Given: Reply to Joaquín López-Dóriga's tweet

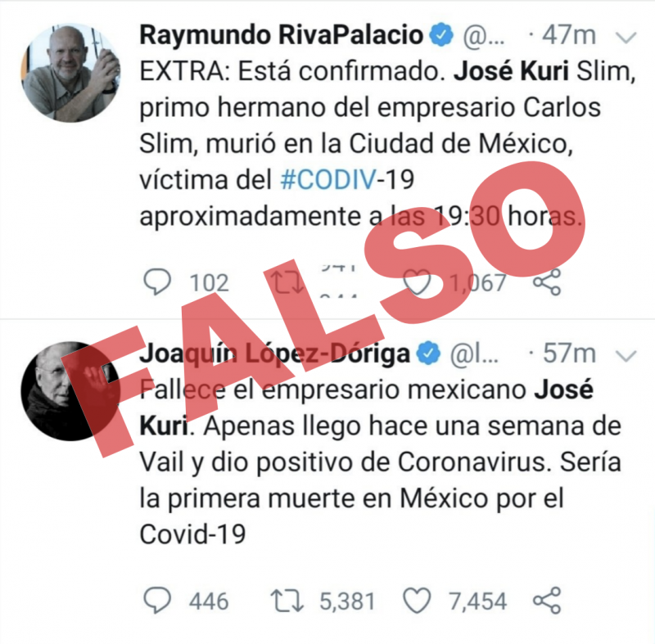Looking at the screenshot, I should [x=157, y=600].
